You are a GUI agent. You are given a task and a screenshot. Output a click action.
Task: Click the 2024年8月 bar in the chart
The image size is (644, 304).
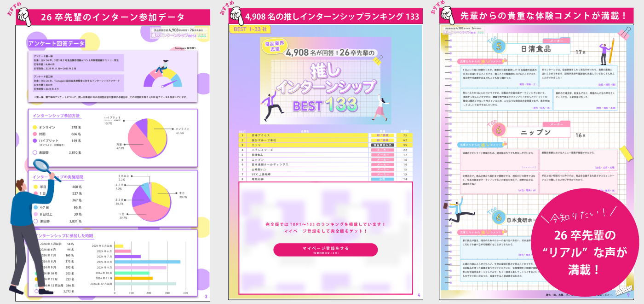tap(147, 262)
